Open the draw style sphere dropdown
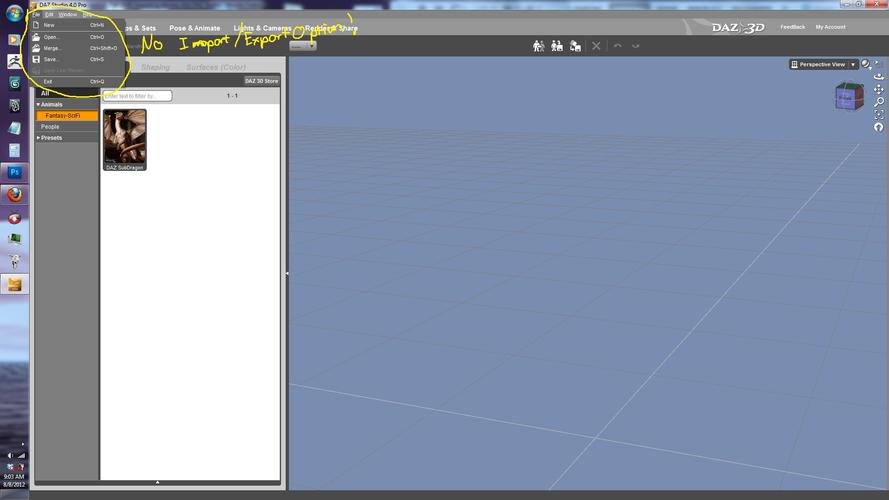 tap(866, 65)
